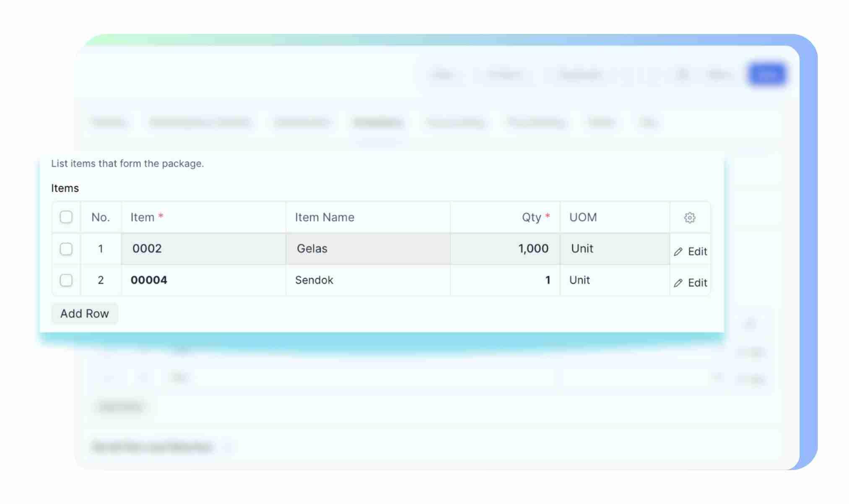Open the table column settings gear
849x504 pixels.
point(689,218)
